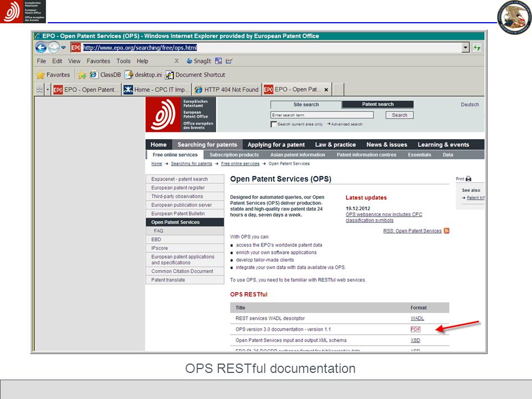Viewport: 532px width, 399px height.
Task: Open the Favorites menu
Action: [99, 61]
